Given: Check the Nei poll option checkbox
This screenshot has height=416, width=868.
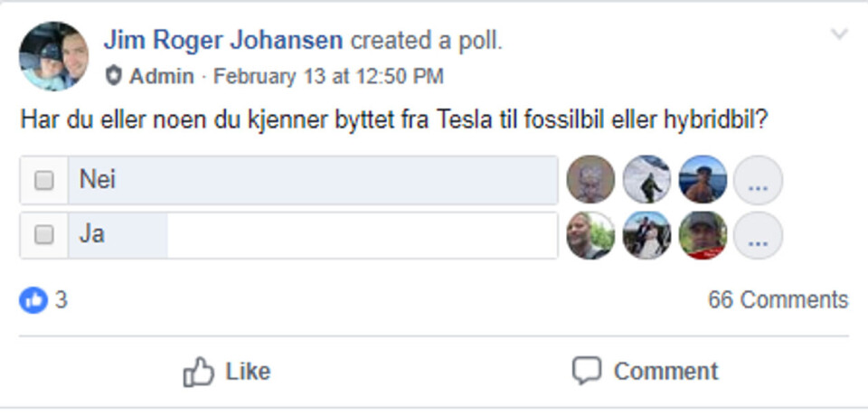Looking at the screenshot, I should coord(43,180).
